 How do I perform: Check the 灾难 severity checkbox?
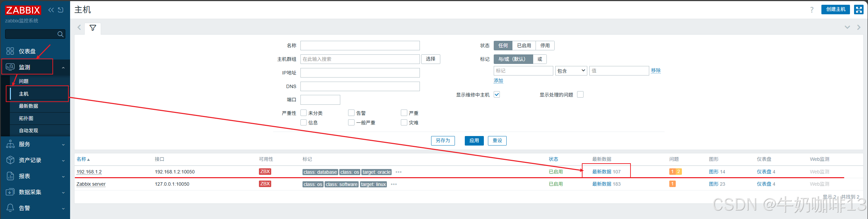click(x=404, y=122)
